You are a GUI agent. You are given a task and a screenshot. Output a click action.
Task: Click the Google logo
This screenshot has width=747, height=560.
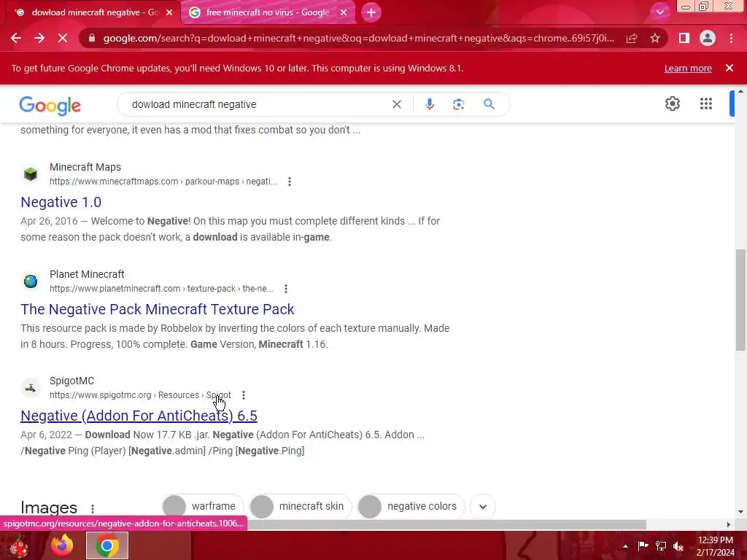pyautogui.click(x=50, y=106)
